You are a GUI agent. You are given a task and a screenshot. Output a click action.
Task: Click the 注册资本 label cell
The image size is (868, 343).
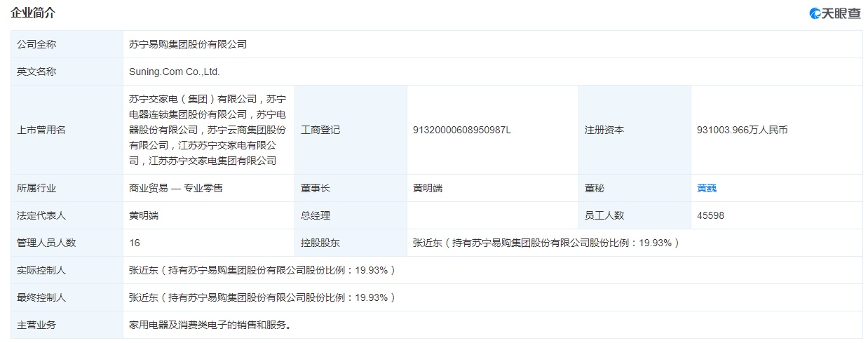pos(635,130)
